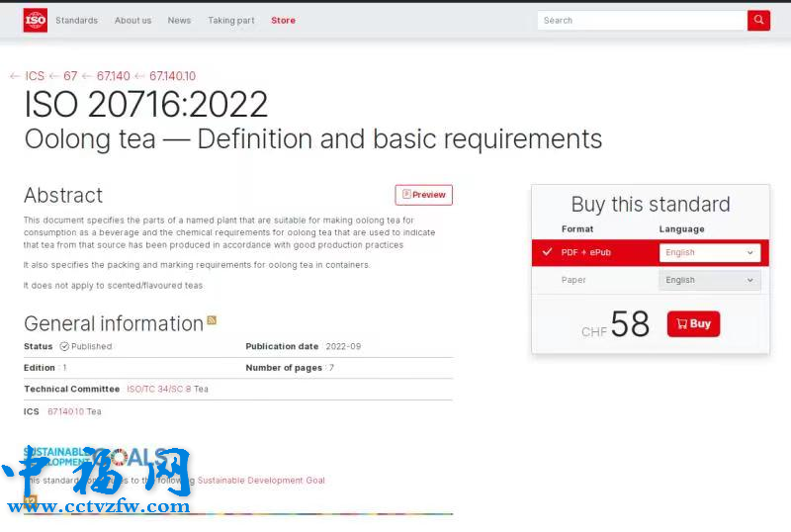Click the red search magnifier button
Image resolution: width=791 pixels, height=532 pixels.
[758, 20]
